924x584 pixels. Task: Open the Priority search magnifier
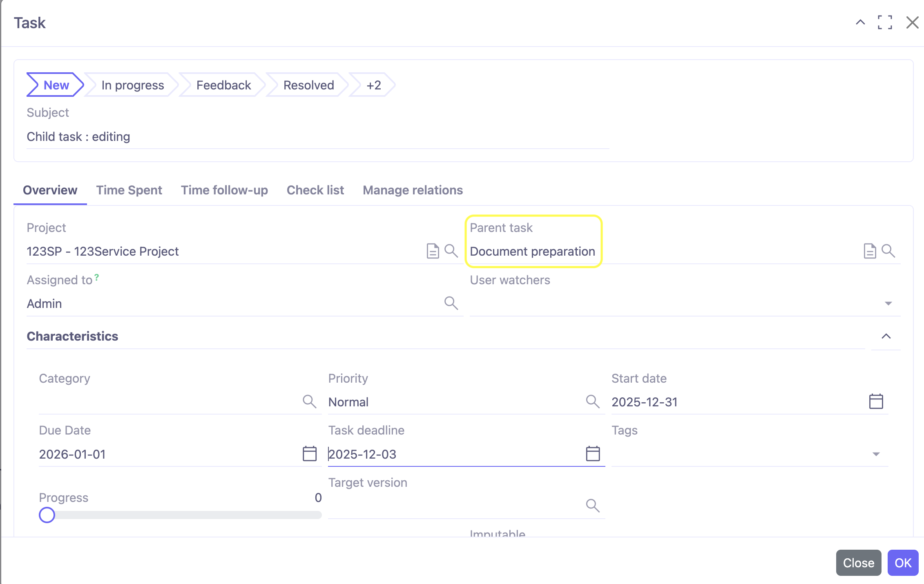593,401
